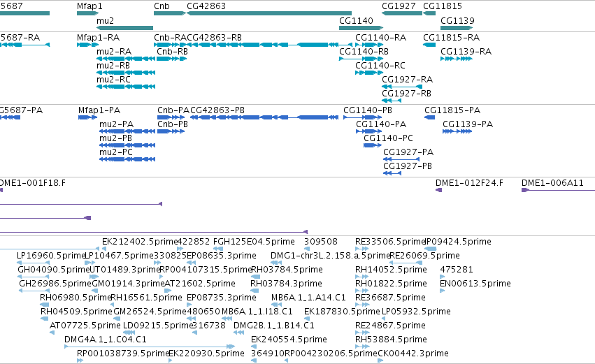Click the MB6A.1_1.A14.C1 label
The height and width of the screenshot is (364, 595).
(x=308, y=298)
